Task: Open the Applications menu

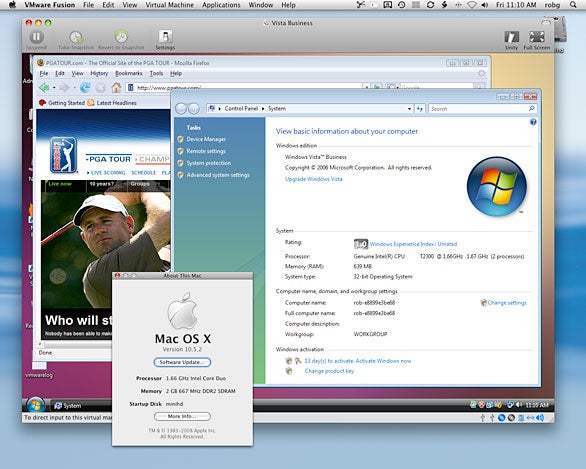Action: pos(221,5)
